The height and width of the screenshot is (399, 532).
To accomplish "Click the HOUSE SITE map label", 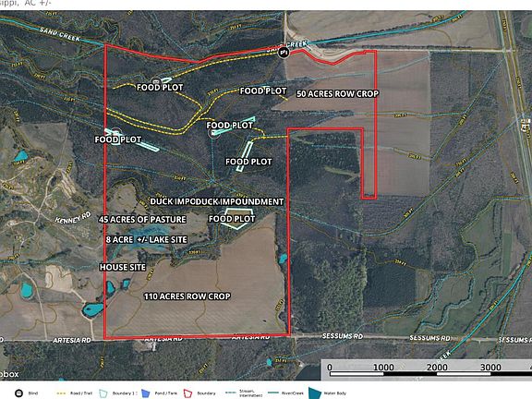I will tap(123, 267).
